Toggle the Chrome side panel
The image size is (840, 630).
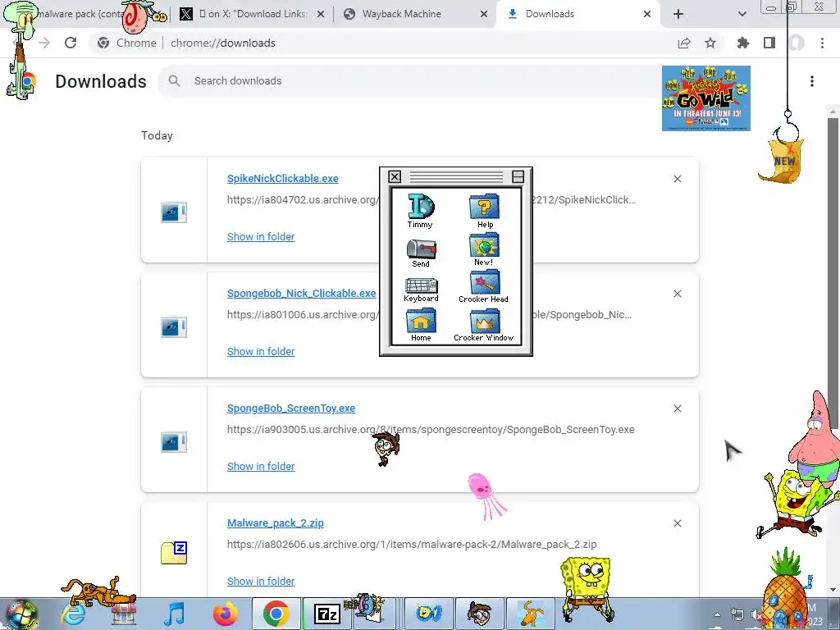click(x=769, y=43)
